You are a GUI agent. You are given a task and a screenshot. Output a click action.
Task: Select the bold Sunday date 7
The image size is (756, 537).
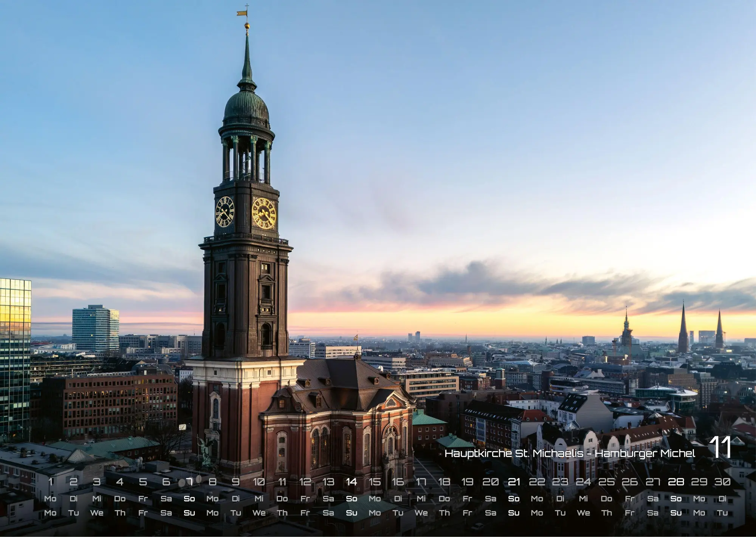[x=189, y=482]
